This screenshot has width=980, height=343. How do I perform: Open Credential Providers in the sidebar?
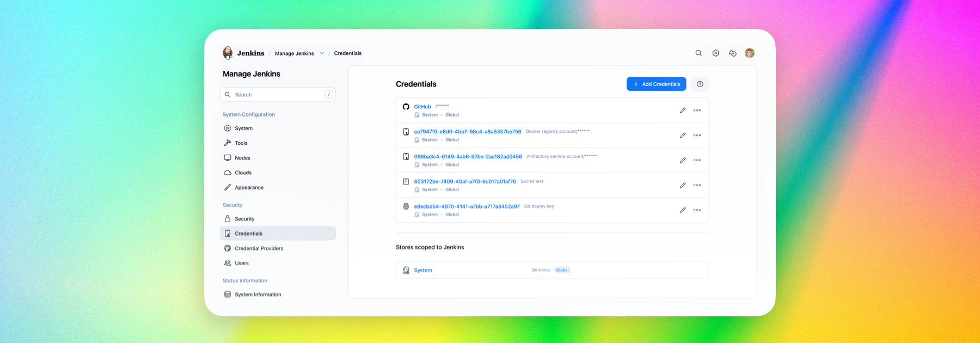278,248
